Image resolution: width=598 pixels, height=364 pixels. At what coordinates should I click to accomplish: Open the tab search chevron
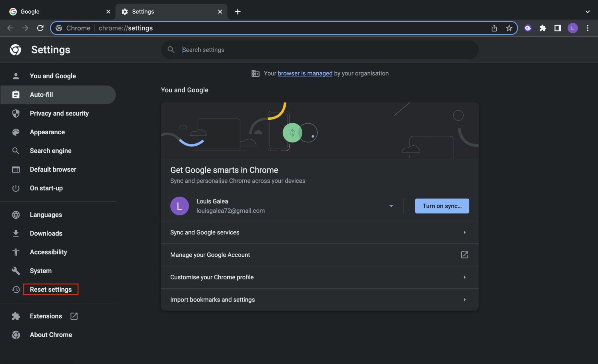(x=587, y=12)
